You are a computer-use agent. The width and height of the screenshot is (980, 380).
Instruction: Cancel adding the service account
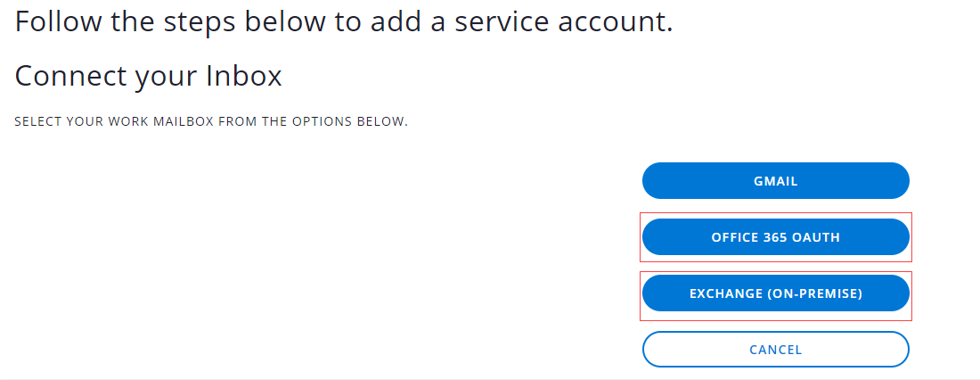click(775, 350)
